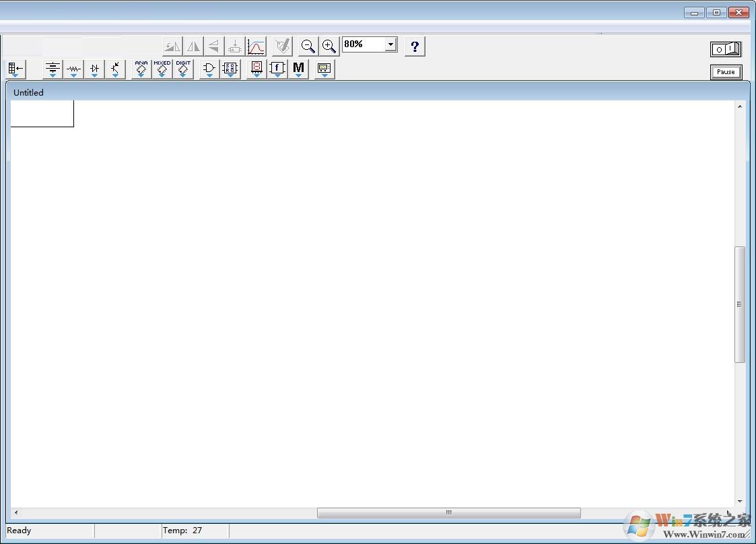Image resolution: width=756 pixels, height=544 pixels.
Task: Select the transistor component tool
Action: pyautogui.click(x=115, y=67)
